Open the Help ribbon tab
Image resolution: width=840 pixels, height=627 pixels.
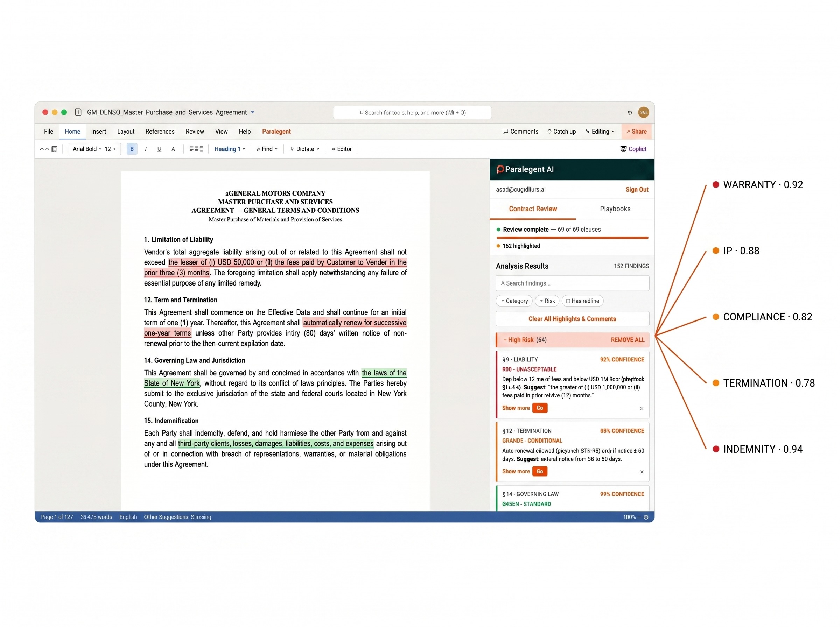click(244, 131)
